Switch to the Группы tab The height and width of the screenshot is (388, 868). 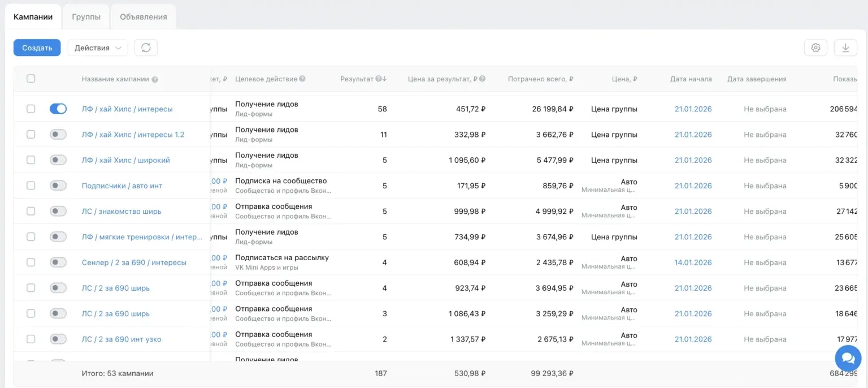click(x=86, y=17)
